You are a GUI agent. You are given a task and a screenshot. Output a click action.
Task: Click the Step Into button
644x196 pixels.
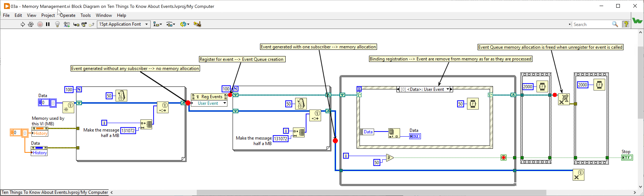[76, 24]
